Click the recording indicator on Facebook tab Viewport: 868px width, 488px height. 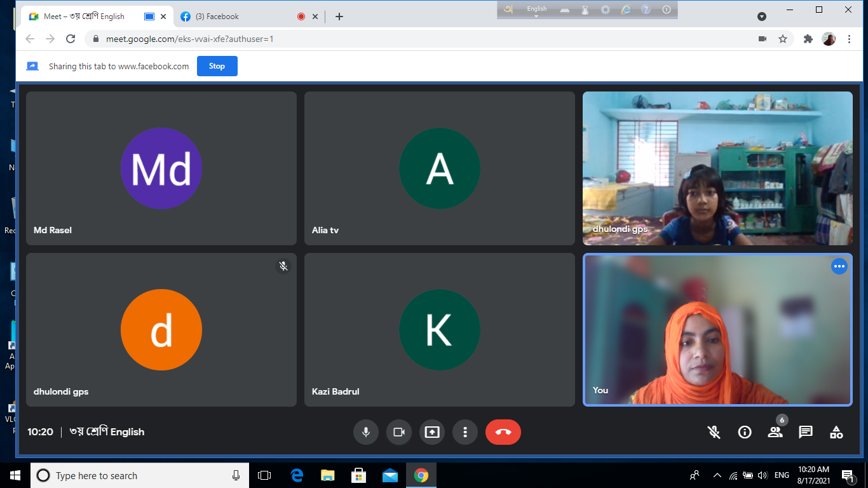[x=301, y=17]
